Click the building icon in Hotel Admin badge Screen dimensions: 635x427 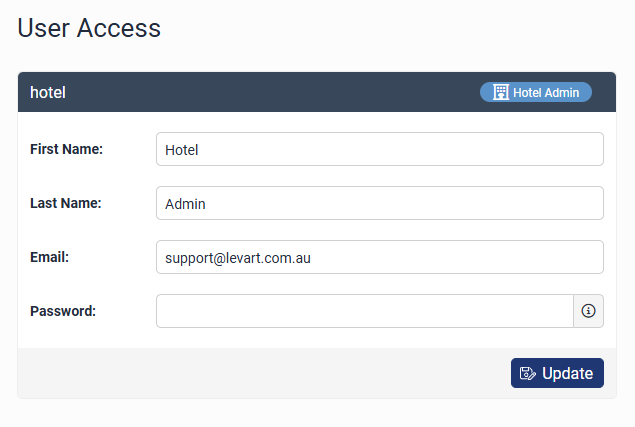click(501, 92)
